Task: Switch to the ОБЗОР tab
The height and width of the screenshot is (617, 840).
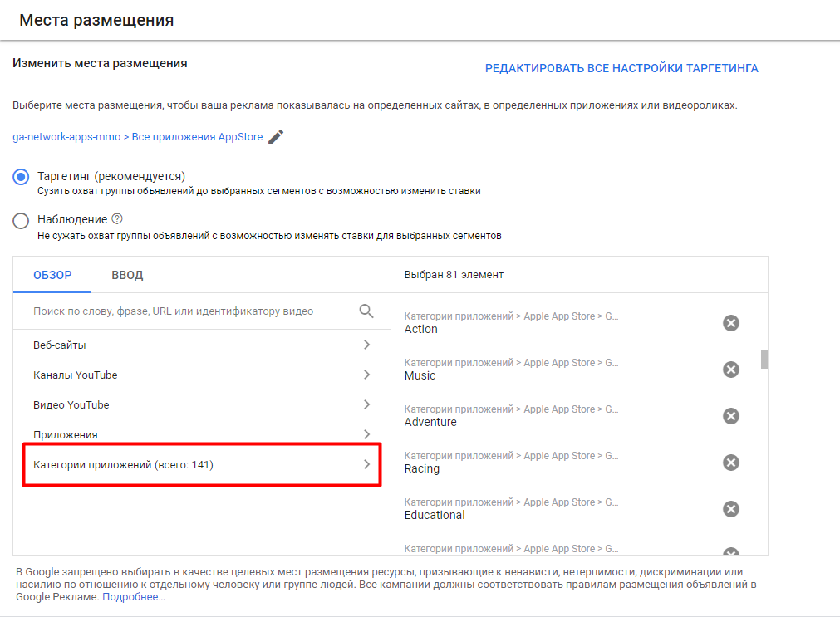Action: 52,276
